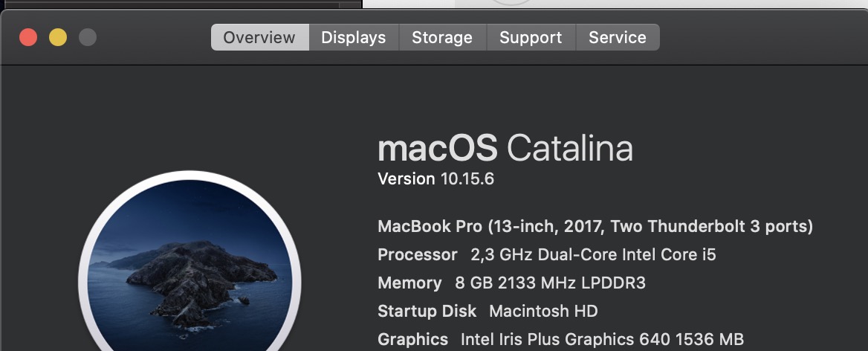
Task: Click the MacBook Pro model line
Action: (595, 226)
